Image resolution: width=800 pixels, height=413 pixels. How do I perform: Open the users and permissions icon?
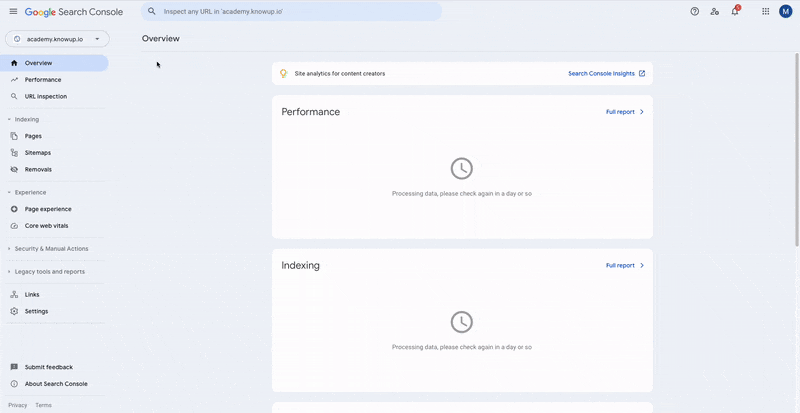(714, 11)
